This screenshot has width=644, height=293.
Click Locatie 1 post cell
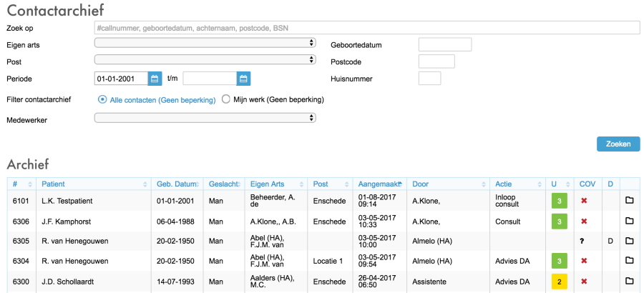point(328,261)
